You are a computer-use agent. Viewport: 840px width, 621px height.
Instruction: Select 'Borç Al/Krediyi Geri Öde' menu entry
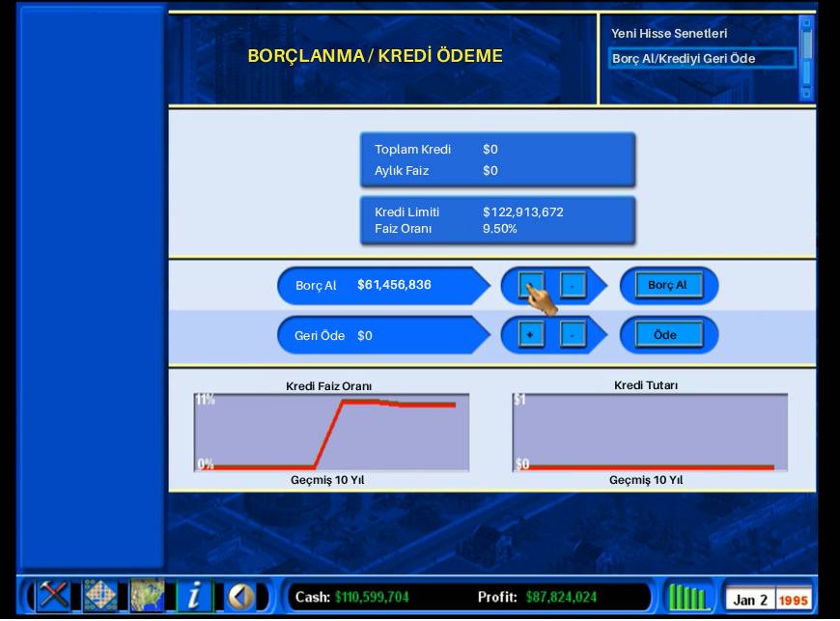[684, 58]
